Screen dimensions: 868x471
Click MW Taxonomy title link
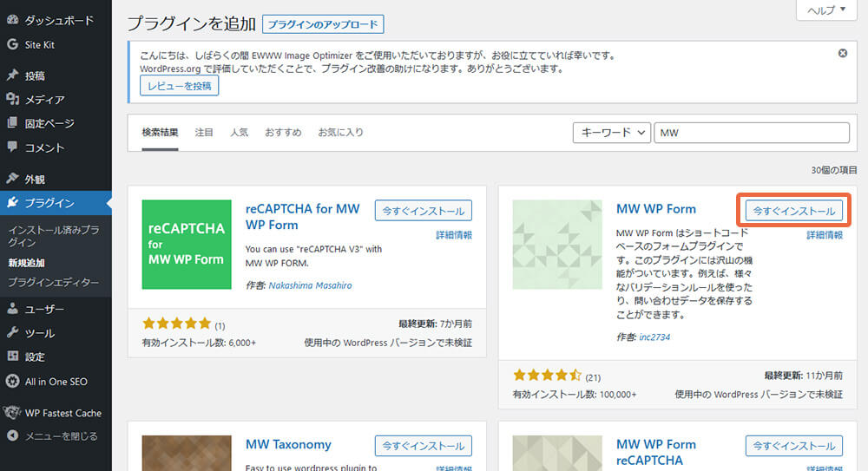(x=288, y=444)
